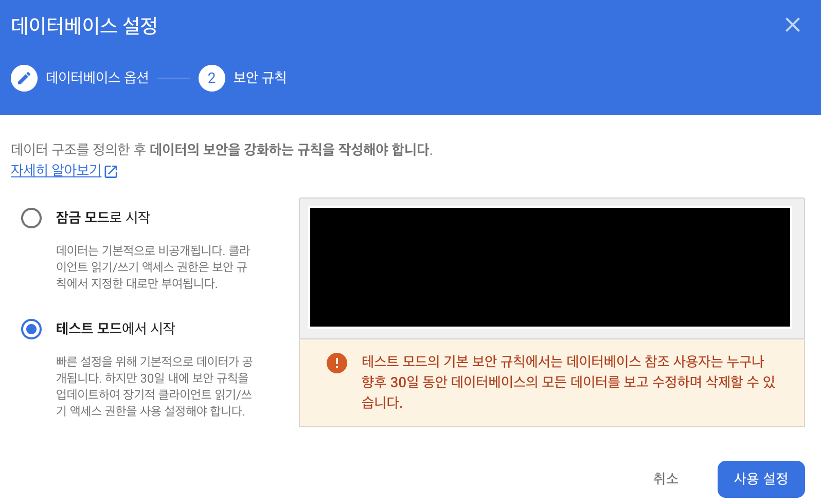Close the 데이터베이스 설정 dialog

pos(792,25)
